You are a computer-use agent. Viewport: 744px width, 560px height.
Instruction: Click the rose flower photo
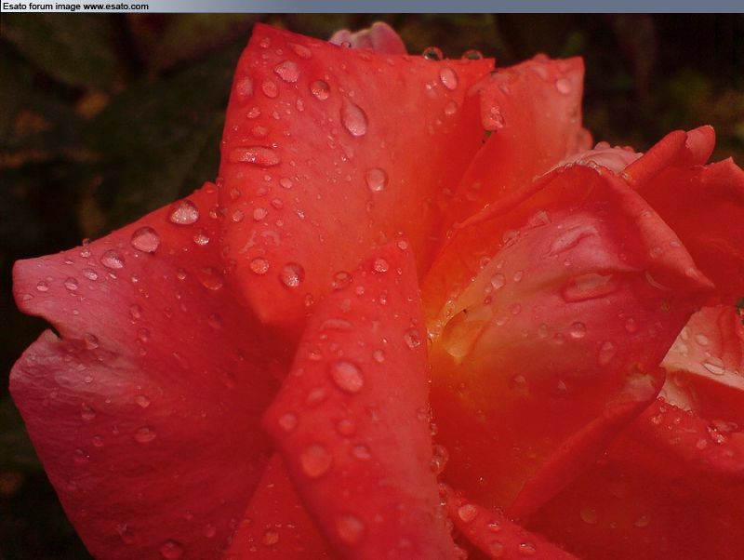tap(372, 287)
